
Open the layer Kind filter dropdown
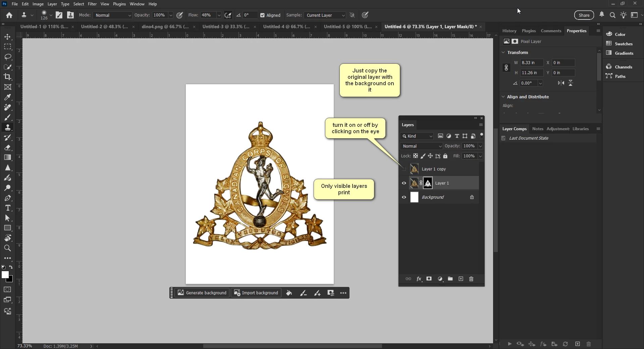click(x=417, y=136)
